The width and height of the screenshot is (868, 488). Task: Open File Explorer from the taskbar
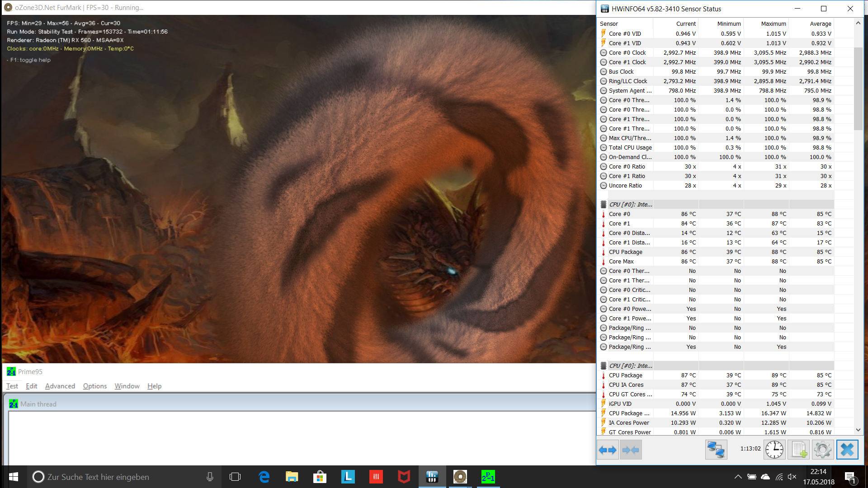click(292, 477)
